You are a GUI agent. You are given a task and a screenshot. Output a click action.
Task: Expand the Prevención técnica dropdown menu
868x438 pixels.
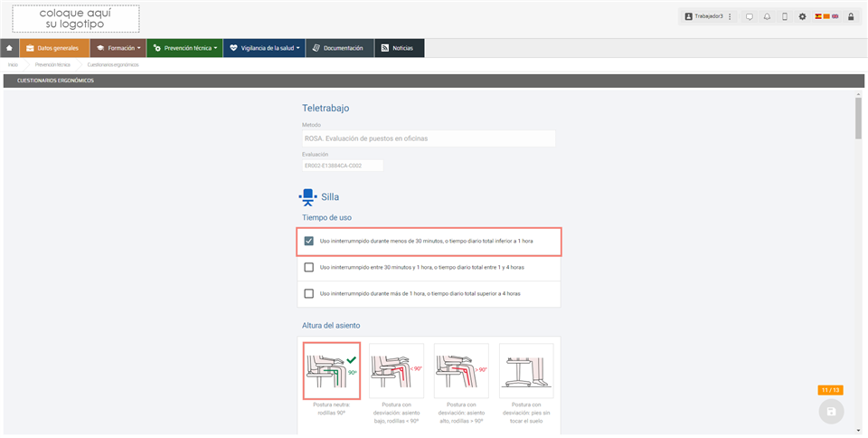[x=184, y=48]
